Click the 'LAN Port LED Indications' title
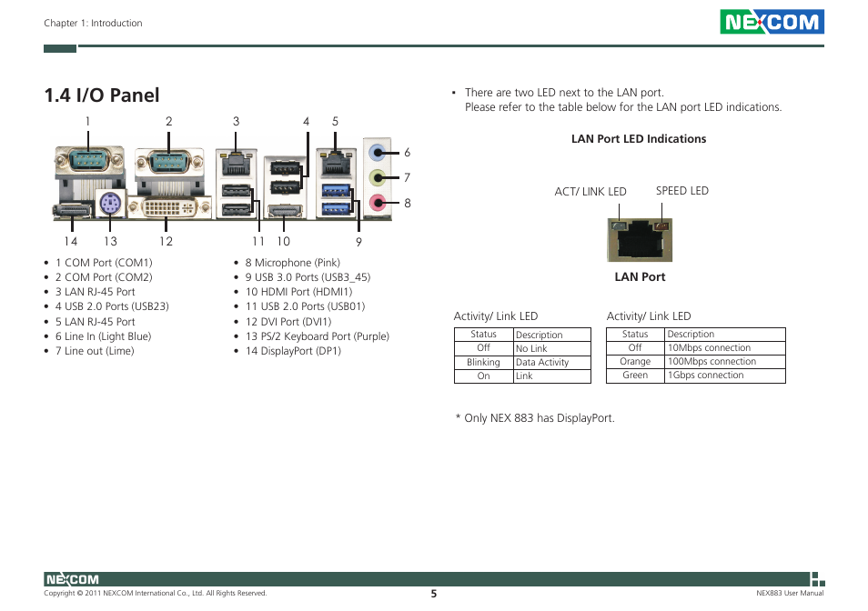Screen dimensions: 868x611 639,139
